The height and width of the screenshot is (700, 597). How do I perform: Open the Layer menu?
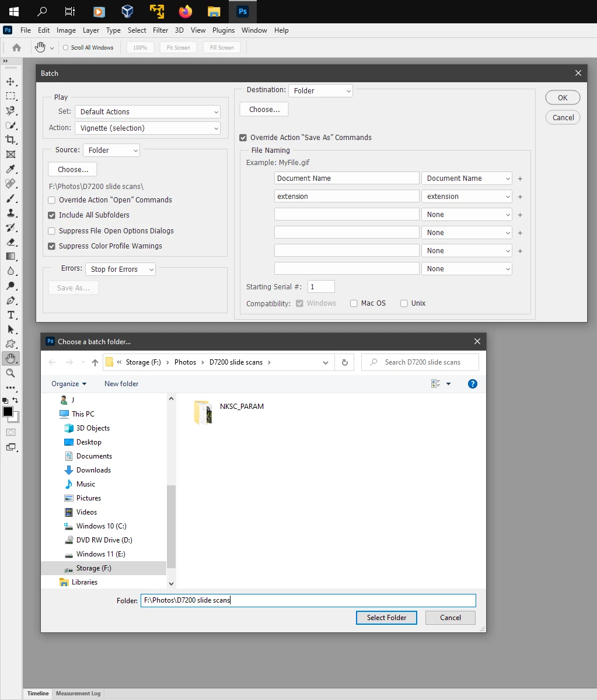pyautogui.click(x=91, y=30)
